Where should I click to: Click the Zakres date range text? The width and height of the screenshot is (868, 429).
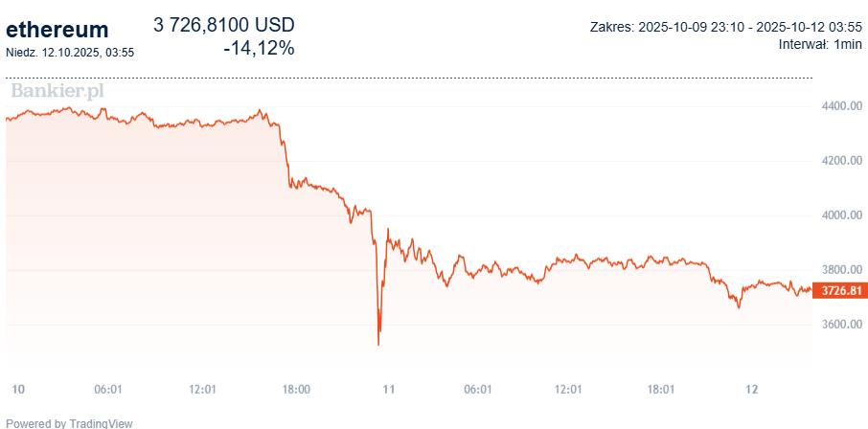727,27
